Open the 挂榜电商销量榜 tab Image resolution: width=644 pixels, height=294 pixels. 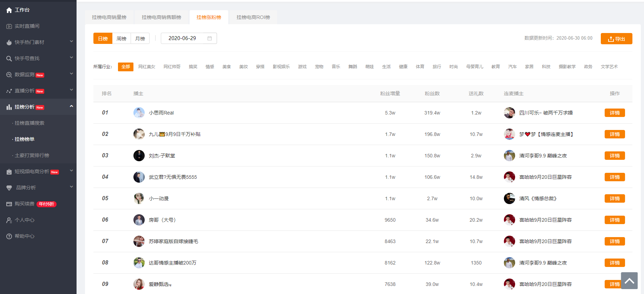pyautogui.click(x=109, y=17)
